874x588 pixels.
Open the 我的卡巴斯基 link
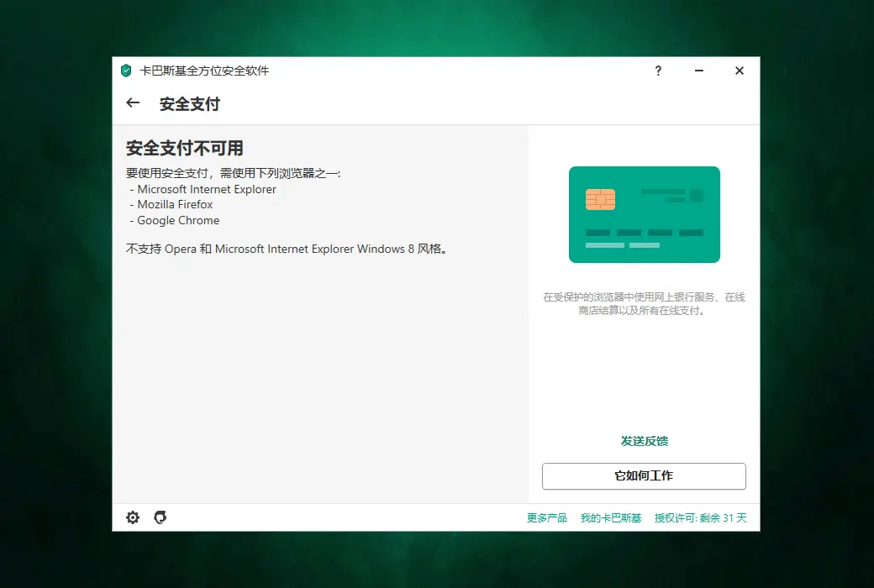611,517
